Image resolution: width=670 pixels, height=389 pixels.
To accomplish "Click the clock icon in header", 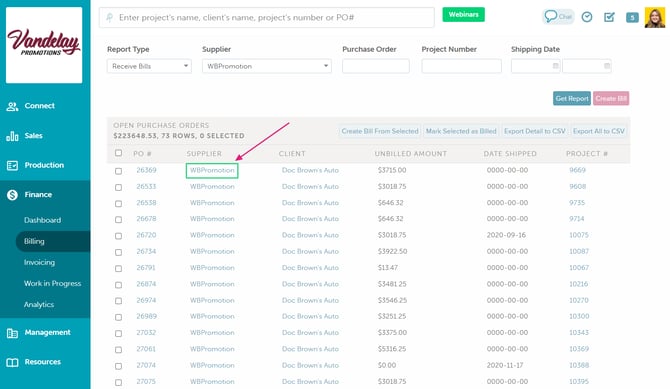I will [587, 17].
